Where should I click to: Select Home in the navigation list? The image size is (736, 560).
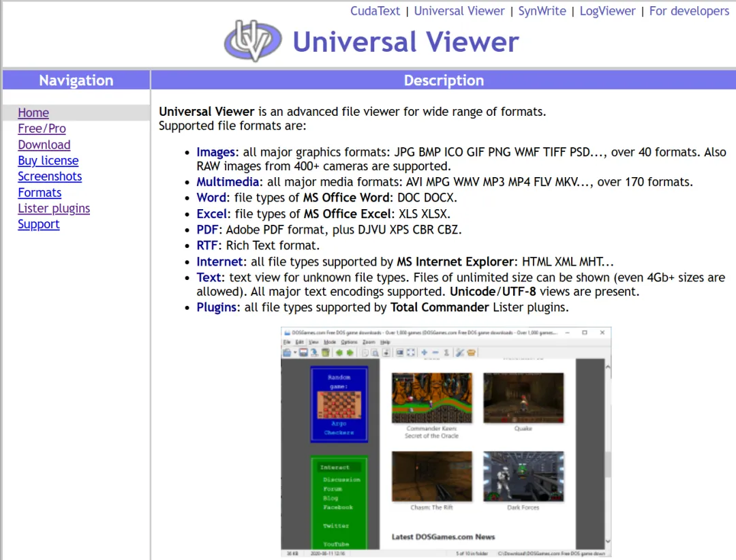point(33,112)
